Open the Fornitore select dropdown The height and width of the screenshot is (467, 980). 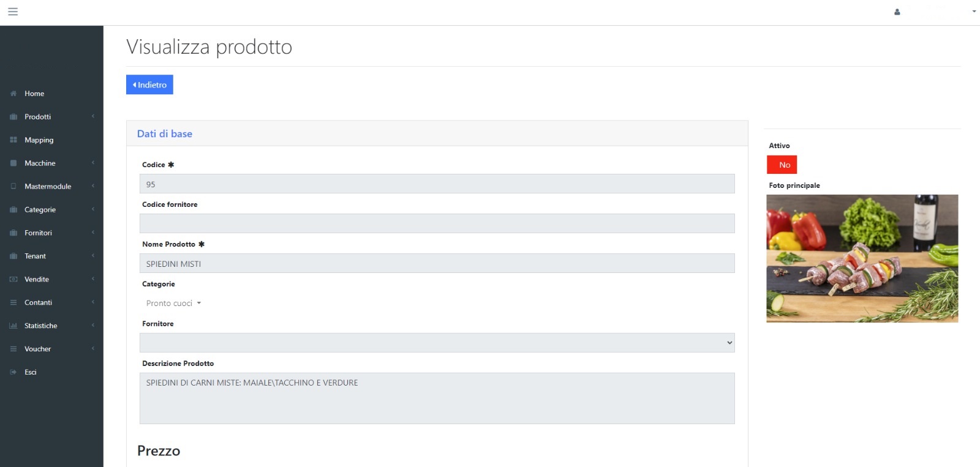click(x=437, y=343)
